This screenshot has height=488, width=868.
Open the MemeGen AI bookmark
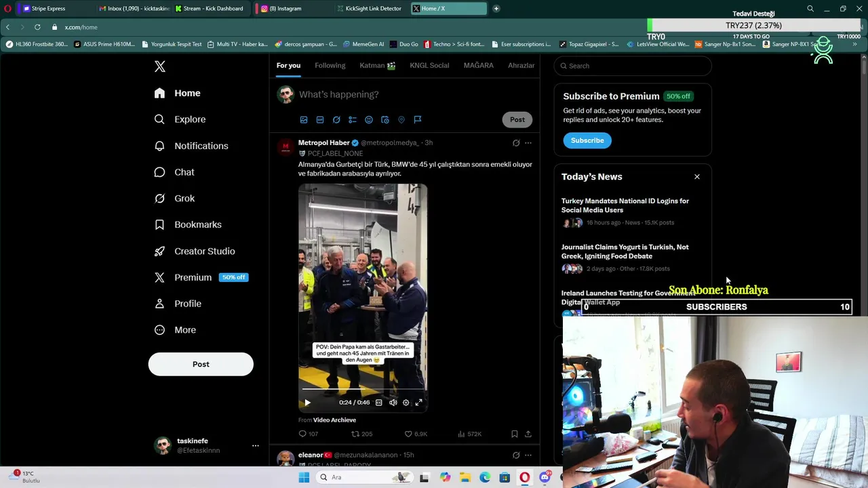pyautogui.click(x=363, y=44)
